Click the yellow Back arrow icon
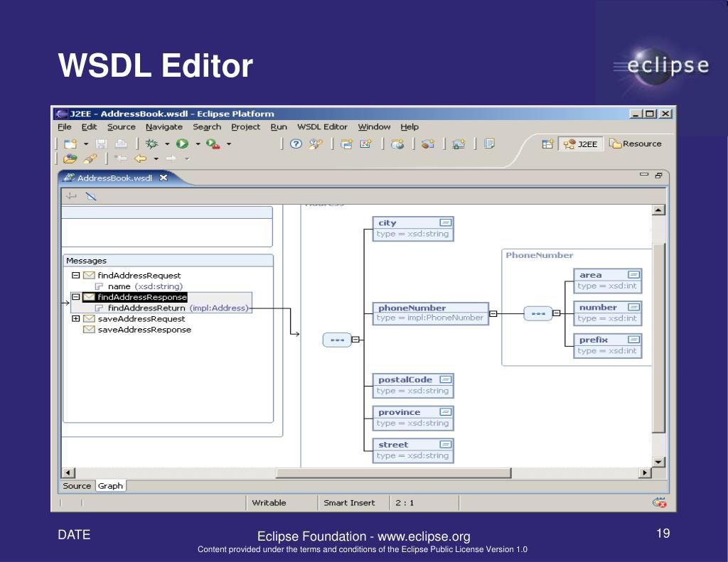 tap(140, 158)
